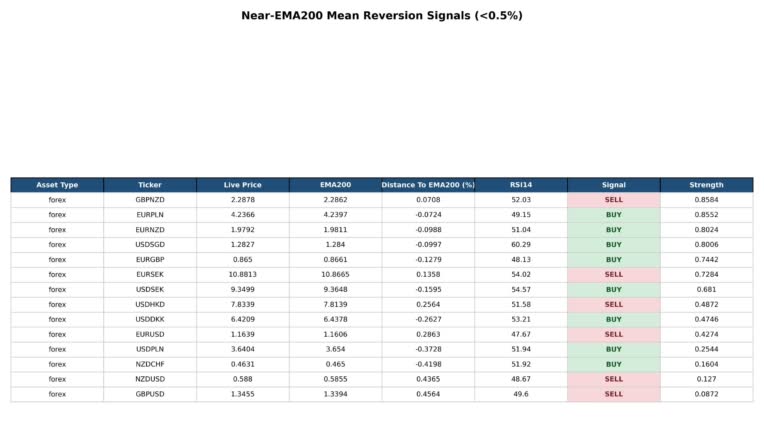Select the Strength column header
Image resolution: width=764 pixels, height=431 pixels.
click(707, 185)
